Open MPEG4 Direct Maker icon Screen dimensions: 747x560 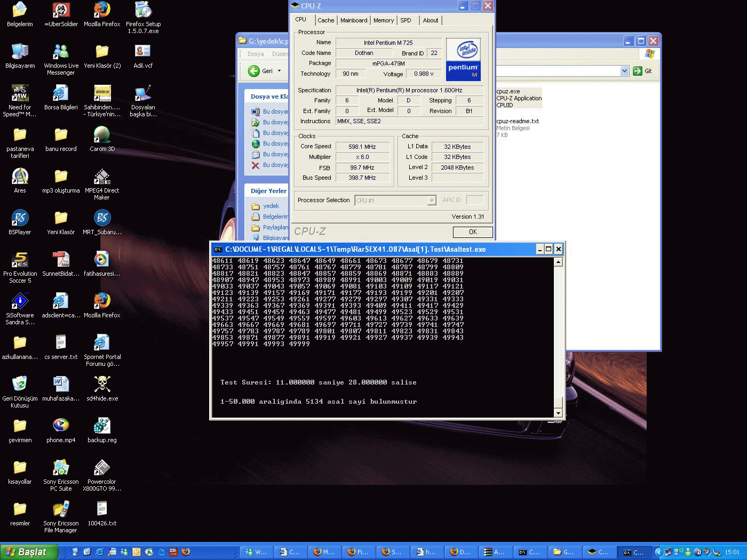pyautogui.click(x=102, y=183)
